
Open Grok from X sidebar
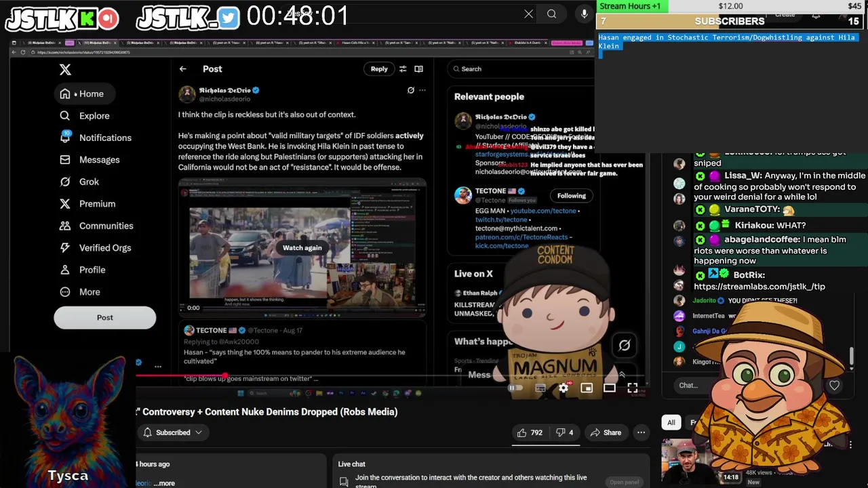tap(79, 182)
